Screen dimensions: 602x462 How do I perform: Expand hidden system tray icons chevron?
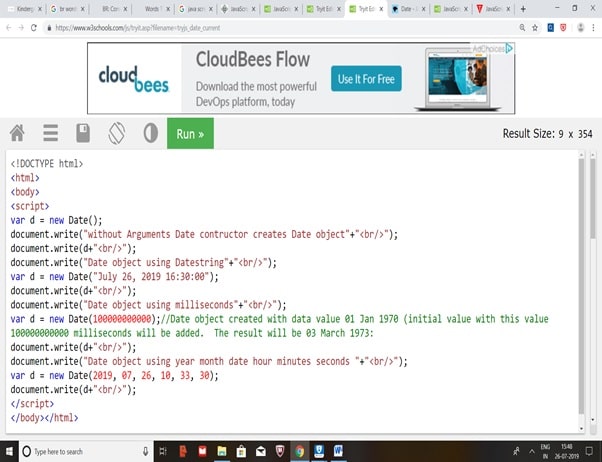click(x=532, y=451)
